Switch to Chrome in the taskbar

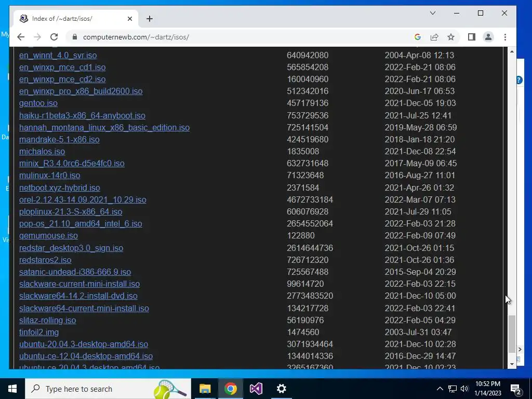[x=230, y=389]
